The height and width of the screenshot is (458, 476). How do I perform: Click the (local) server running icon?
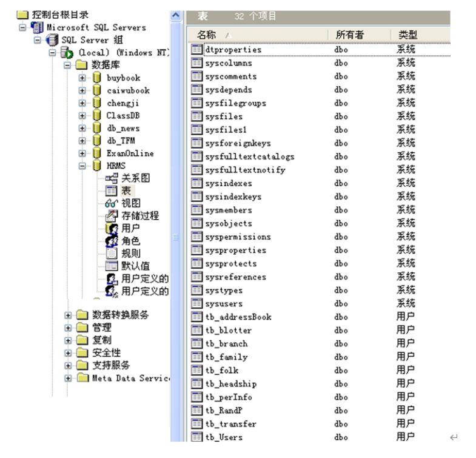point(67,53)
